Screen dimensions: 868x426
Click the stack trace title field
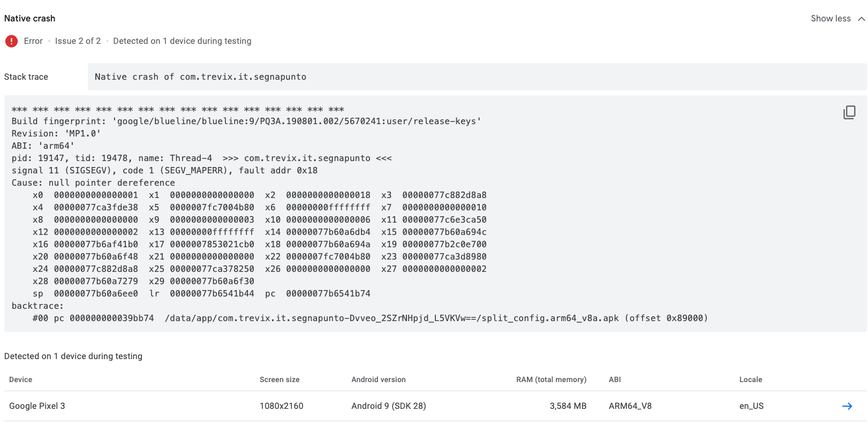[x=477, y=77]
